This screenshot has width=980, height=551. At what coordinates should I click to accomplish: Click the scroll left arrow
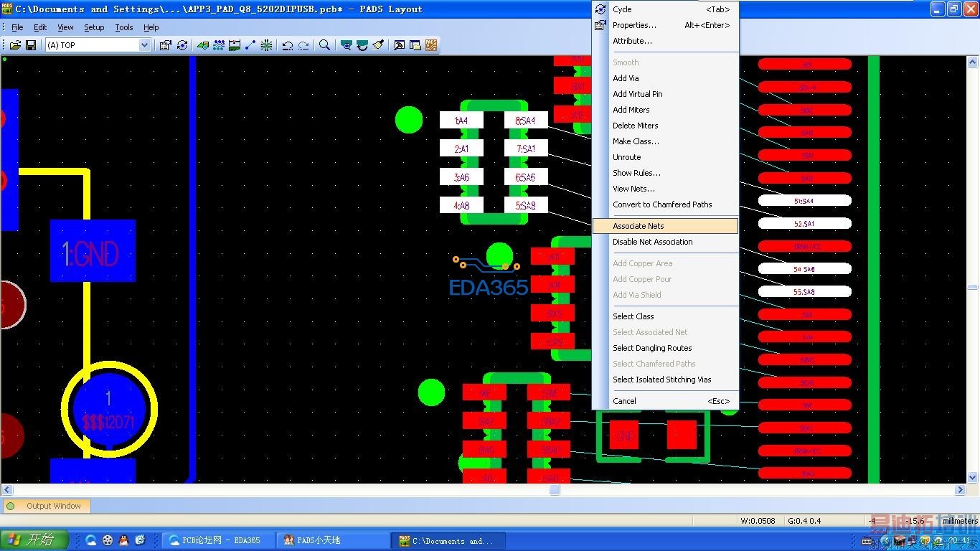click(x=7, y=490)
